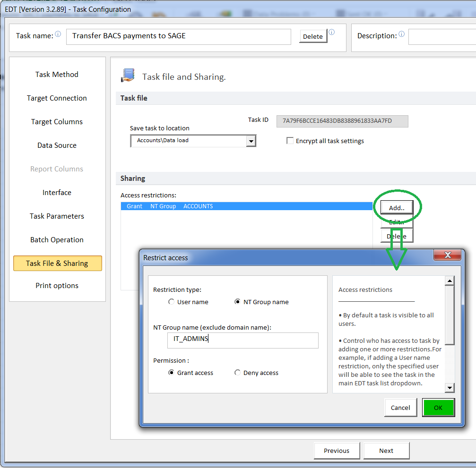Viewport: 476px width, 468px height.
Task: Open the Print options section
Action: pos(57,285)
